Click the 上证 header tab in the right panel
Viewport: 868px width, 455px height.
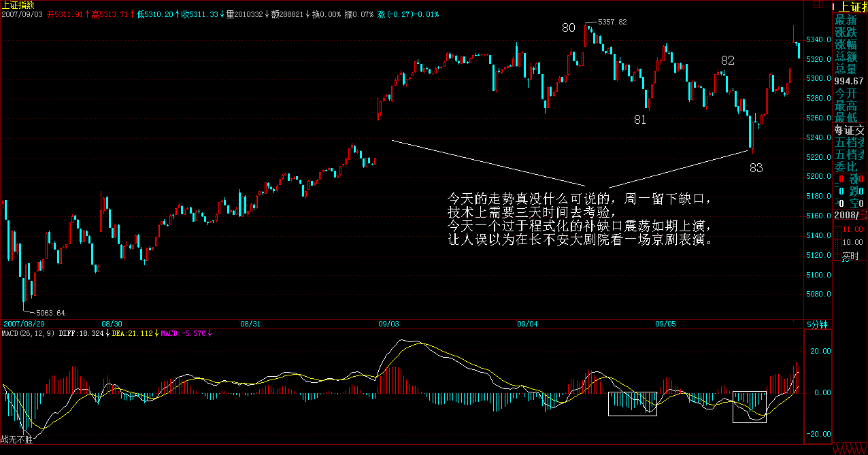850,7
